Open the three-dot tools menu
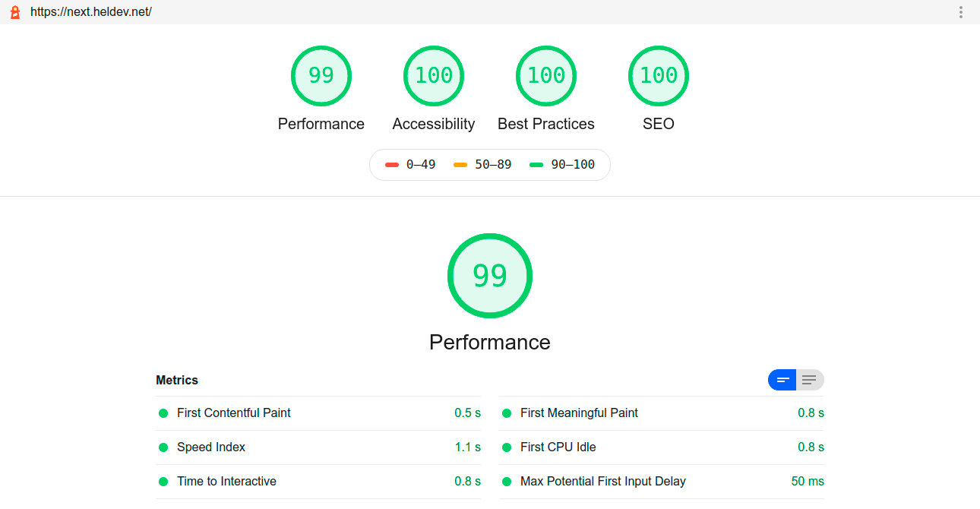Image resolution: width=980 pixels, height=509 pixels. 961,12
